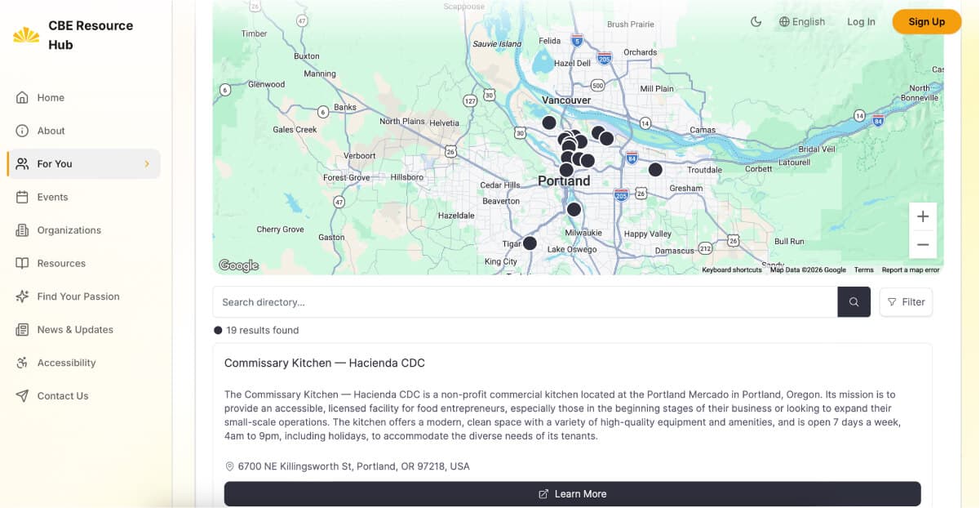Open the Events section
Screen dimensions: 980x508
52,197
